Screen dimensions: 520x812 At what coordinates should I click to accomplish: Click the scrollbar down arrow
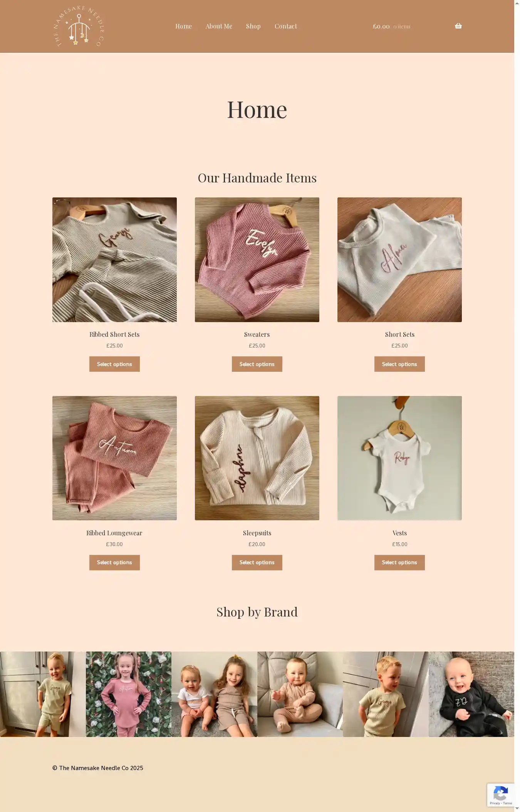click(x=517, y=809)
